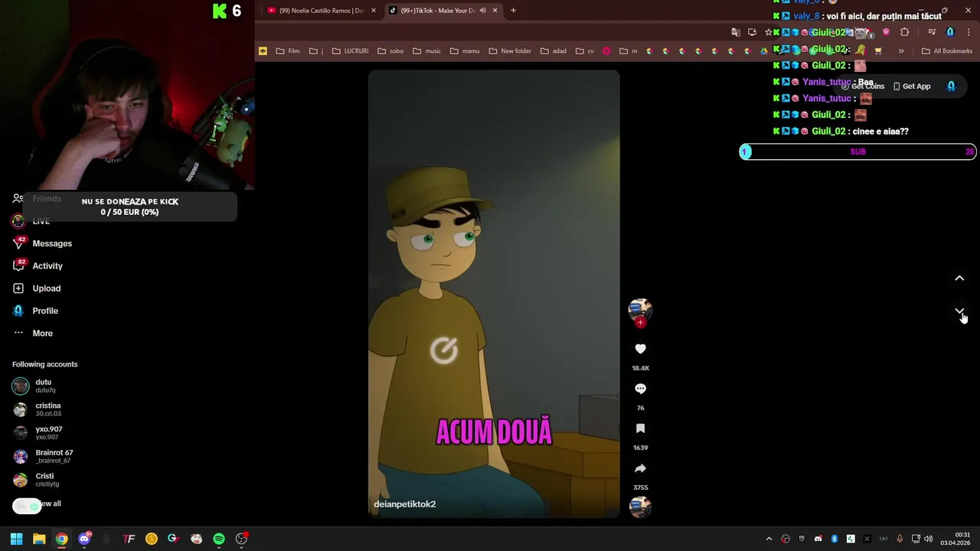Click the microphone icon in the system tray

point(900,539)
